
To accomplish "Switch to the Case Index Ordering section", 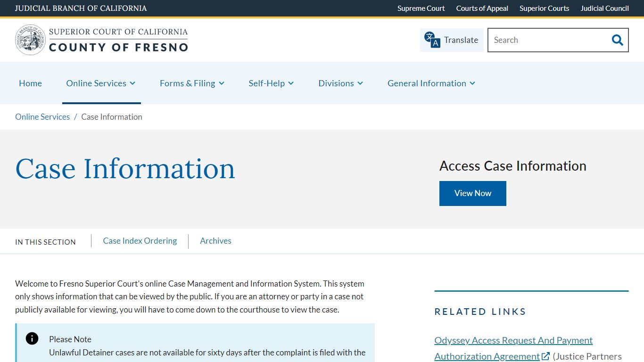I will click(140, 241).
